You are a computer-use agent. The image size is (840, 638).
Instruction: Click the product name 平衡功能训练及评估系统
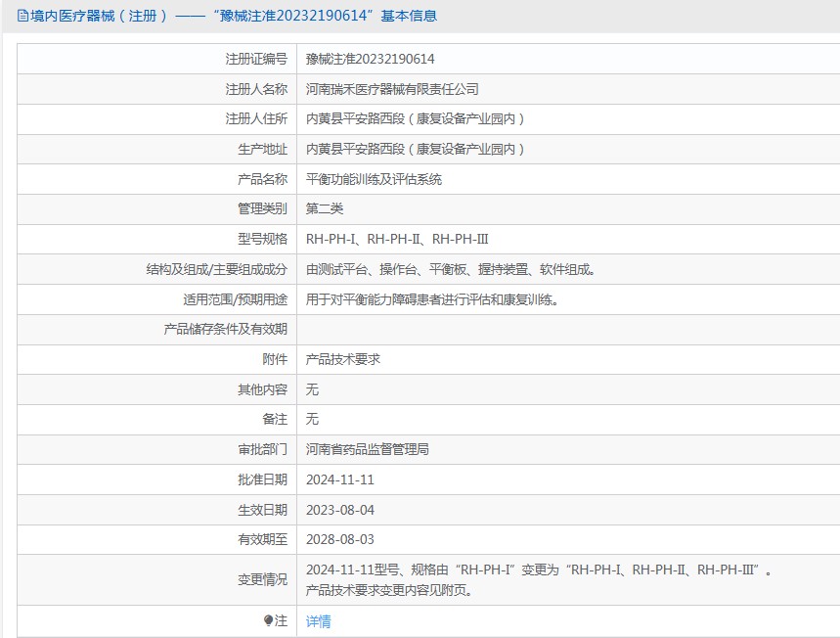point(374,179)
